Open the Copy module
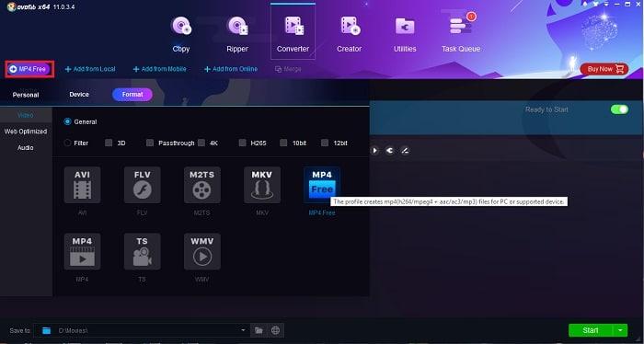Screen dimensions: 644x344 pyautogui.click(x=181, y=34)
